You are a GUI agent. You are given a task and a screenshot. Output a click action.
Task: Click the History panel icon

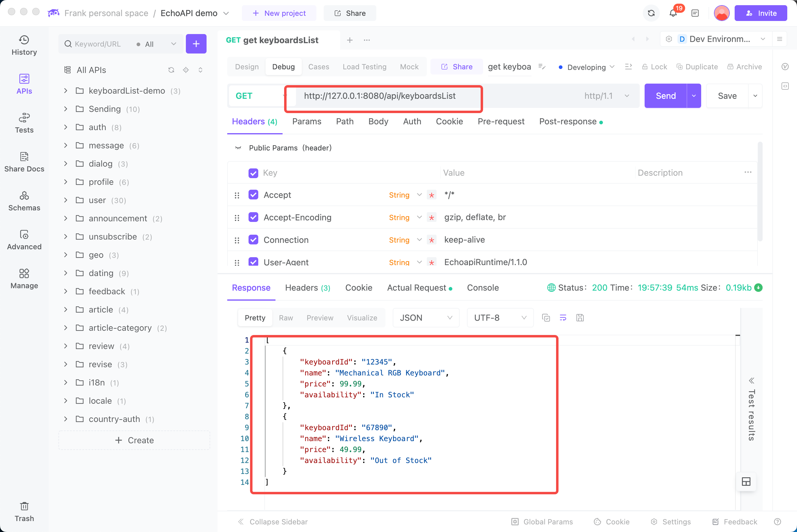24,44
